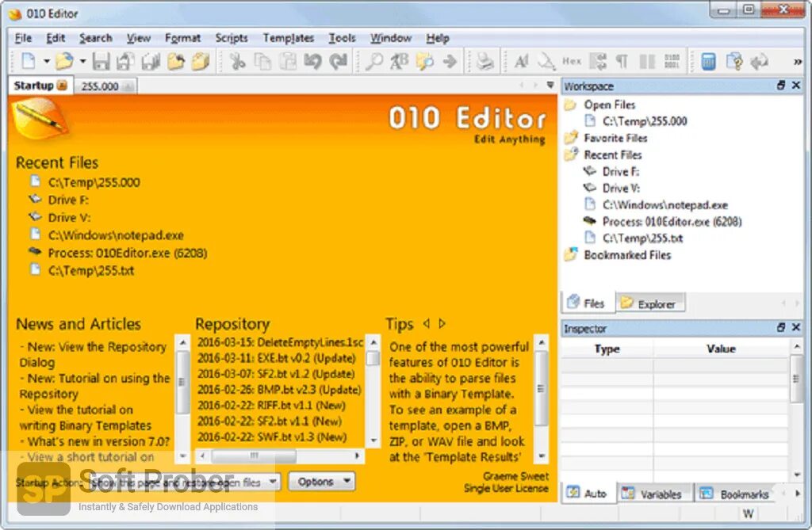Click the Open file folder icon
Viewport: 812px width, 530px height.
[65, 61]
